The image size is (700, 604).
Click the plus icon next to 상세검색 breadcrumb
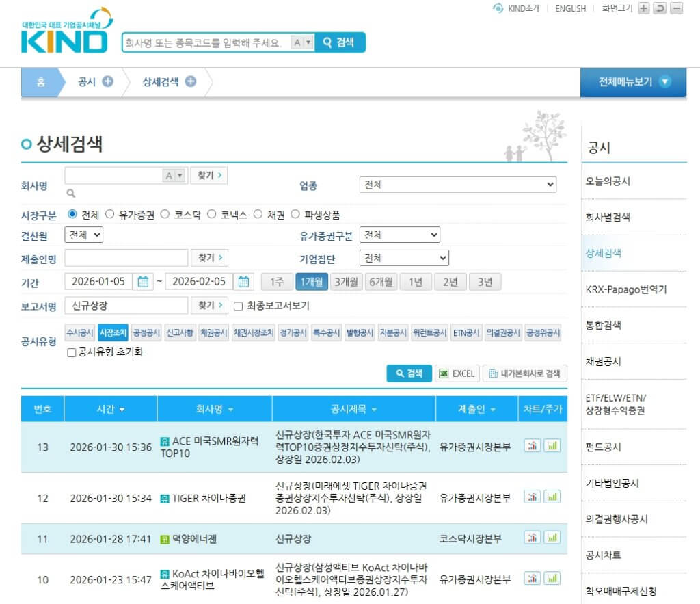[x=191, y=81]
